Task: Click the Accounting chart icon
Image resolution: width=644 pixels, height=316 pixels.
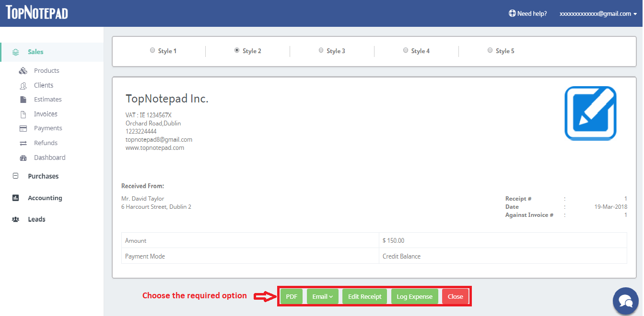Action: pyautogui.click(x=15, y=198)
